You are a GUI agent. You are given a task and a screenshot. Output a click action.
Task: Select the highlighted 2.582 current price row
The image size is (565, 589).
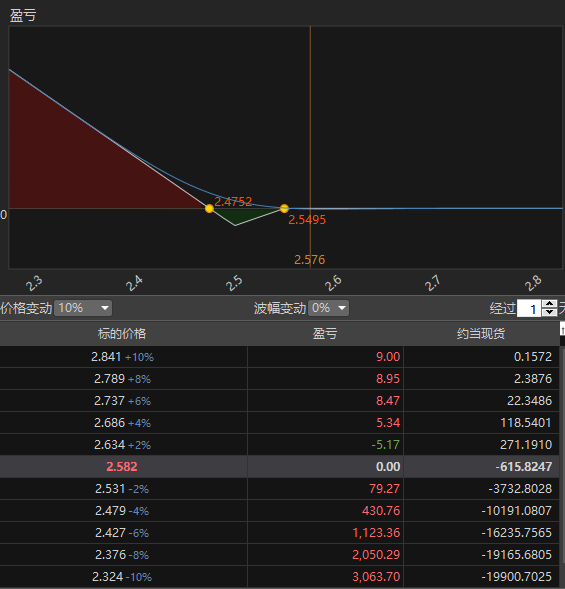(279, 467)
